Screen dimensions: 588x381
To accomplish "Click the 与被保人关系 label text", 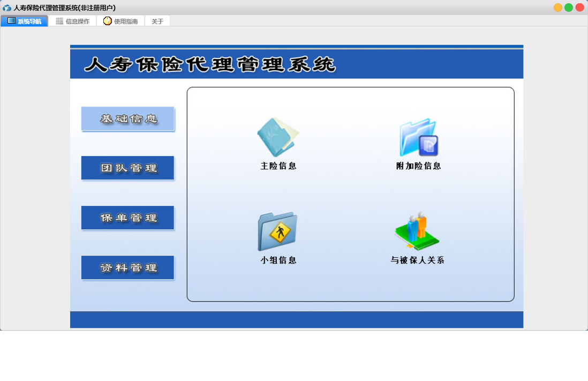I will point(417,260).
